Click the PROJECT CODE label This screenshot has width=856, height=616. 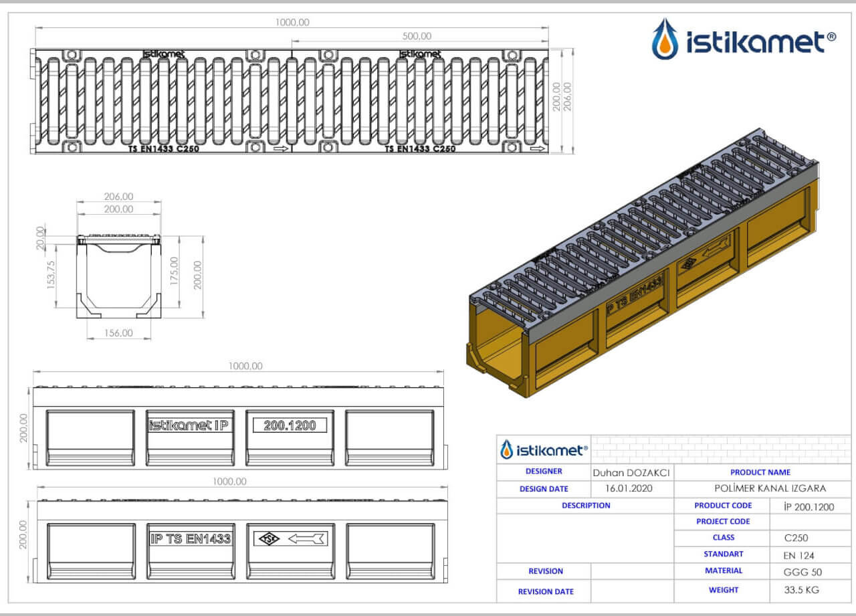coord(723,521)
